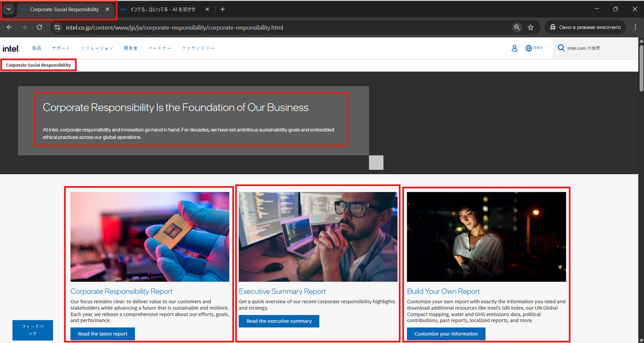Open the language globe selector

click(x=534, y=48)
